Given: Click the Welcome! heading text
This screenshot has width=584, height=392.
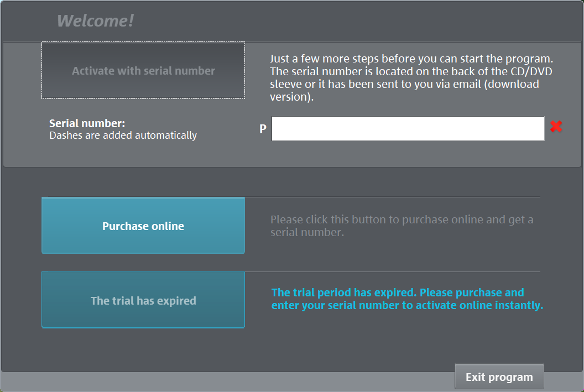Looking at the screenshot, I should coord(95,21).
